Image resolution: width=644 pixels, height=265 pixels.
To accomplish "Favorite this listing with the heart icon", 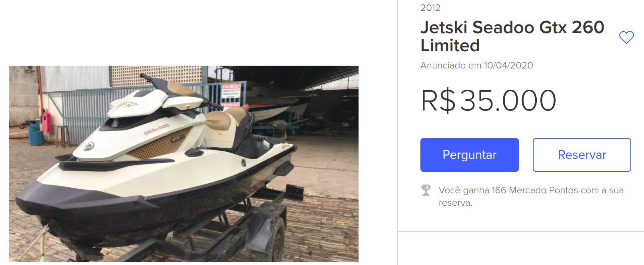I will pyautogui.click(x=626, y=37).
